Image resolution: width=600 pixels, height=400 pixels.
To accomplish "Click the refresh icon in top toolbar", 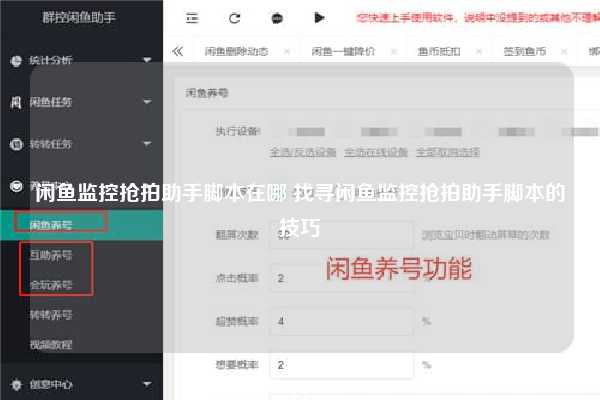I will 235,18.
